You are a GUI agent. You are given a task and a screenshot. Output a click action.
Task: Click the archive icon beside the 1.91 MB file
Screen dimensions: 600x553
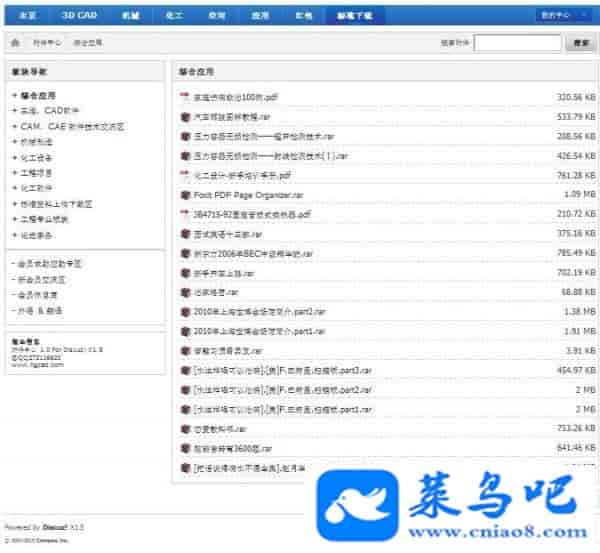pyautogui.click(x=185, y=331)
